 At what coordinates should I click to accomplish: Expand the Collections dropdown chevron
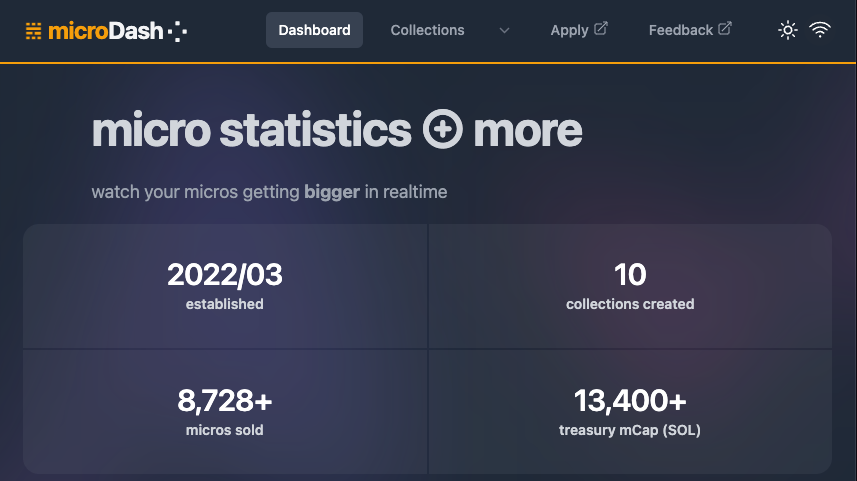(504, 31)
